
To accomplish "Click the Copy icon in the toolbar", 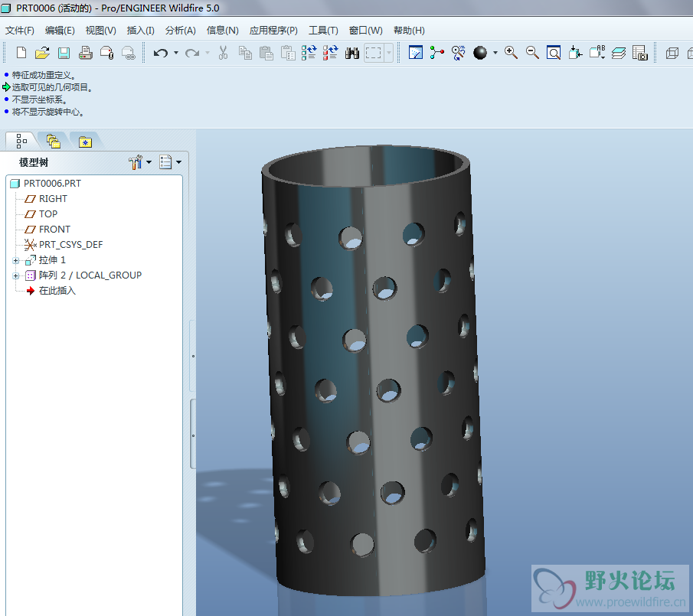I will (x=245, y=53).
